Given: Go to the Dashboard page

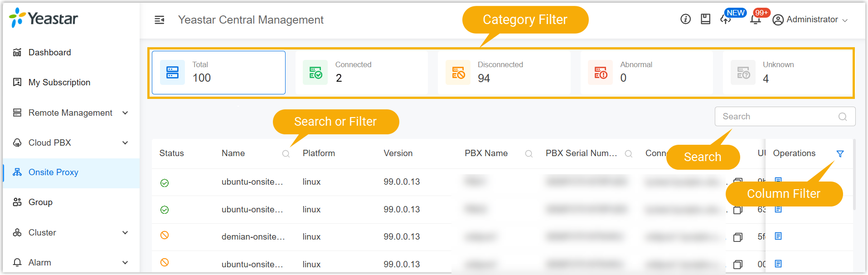Looking at the screenshot, I should coord(49,52).
